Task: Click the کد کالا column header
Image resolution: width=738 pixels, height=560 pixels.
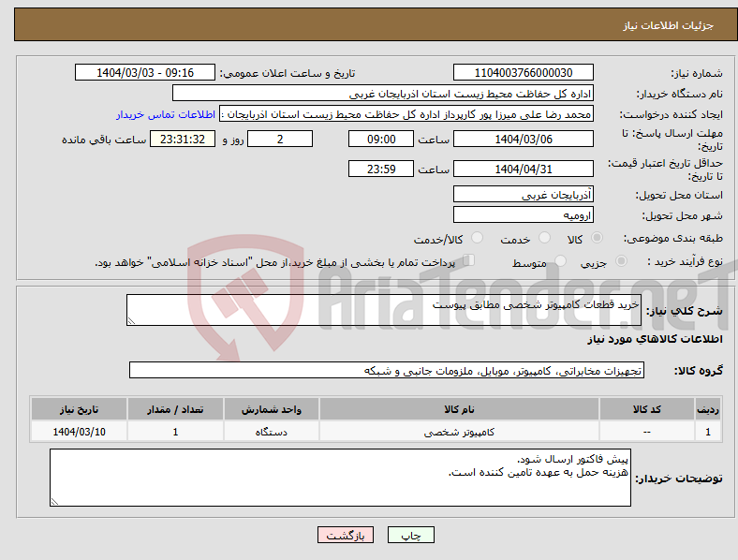Action: tap(647, 409)
